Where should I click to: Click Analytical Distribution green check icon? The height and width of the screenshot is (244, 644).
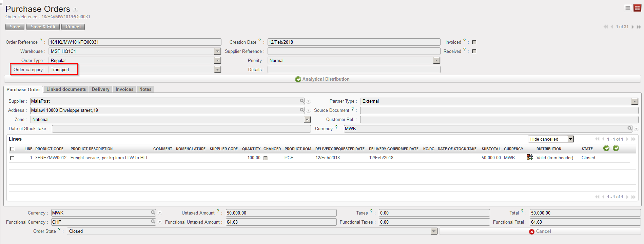(x=298, y=79)
